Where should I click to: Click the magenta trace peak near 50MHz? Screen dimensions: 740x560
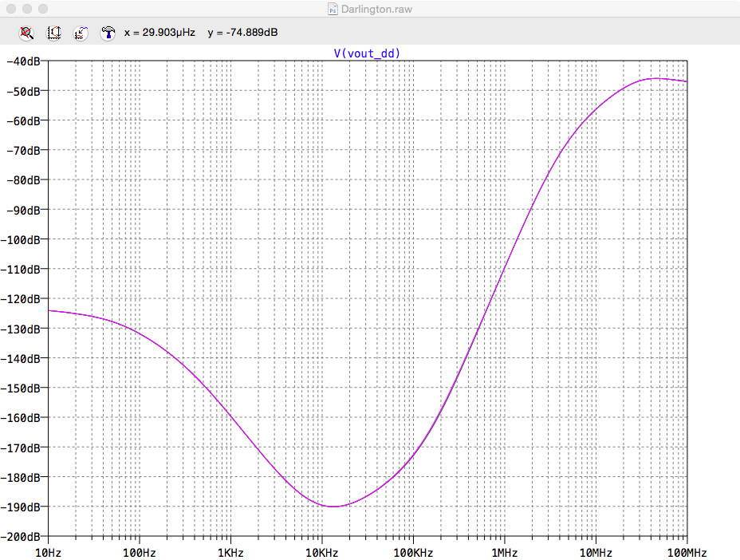(x=656, y=78)
